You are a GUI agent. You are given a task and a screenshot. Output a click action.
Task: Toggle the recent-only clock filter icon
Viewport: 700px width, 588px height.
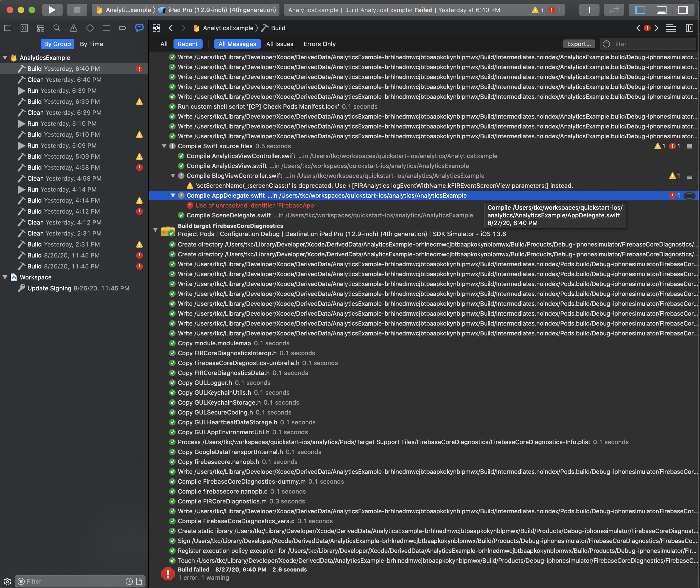[129, 582]
